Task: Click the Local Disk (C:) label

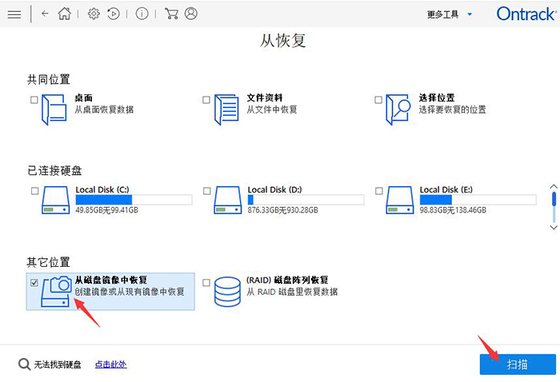Action: [x=102, y=190]
